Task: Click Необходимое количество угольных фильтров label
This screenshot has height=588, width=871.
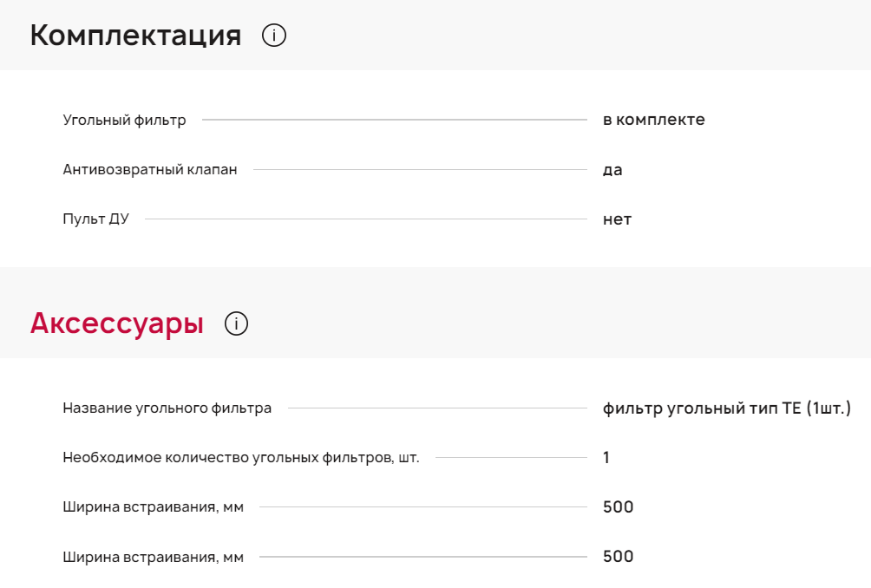Action: [241, 457]
